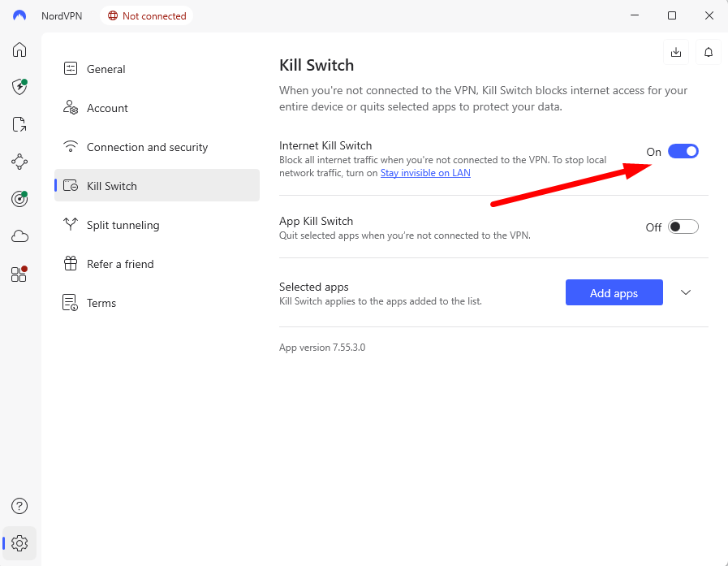Open the Meshnet icon
728x566 pixels.
coord(19,162)
